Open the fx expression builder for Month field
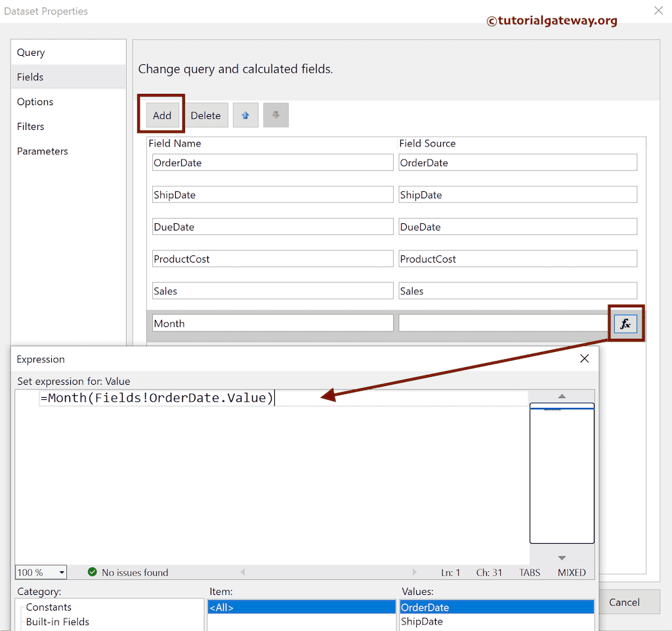 626,323
